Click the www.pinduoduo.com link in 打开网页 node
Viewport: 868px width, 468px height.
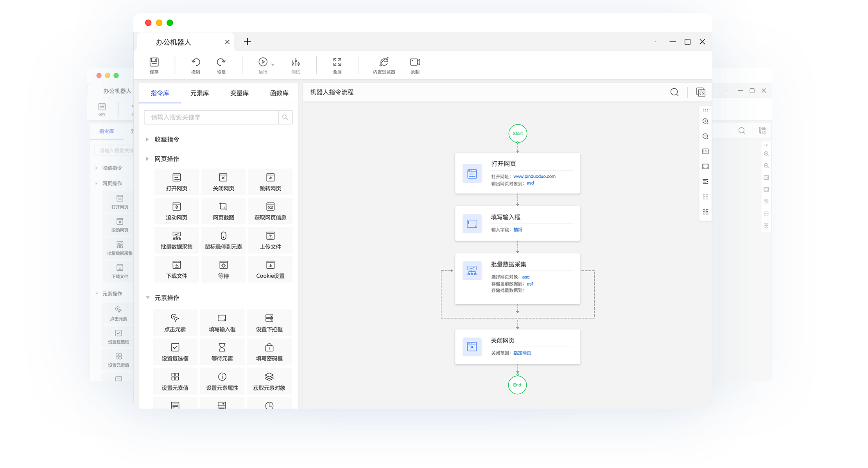click(534, 176)
